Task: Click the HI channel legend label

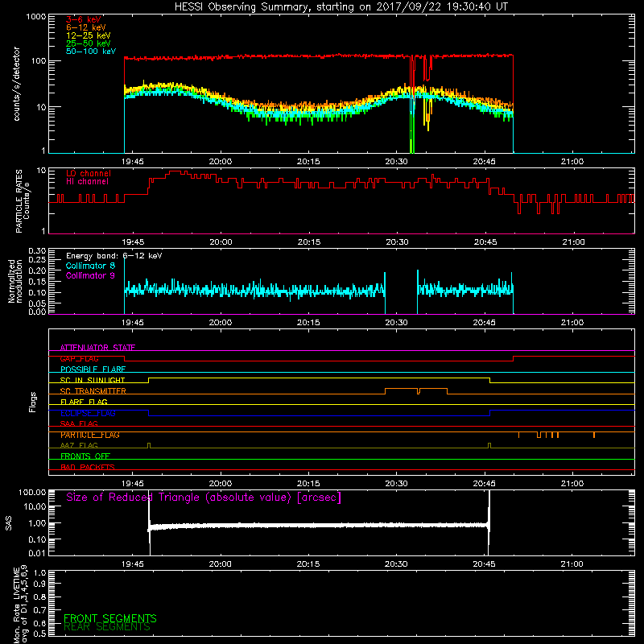Action: (x=87, y=182)
